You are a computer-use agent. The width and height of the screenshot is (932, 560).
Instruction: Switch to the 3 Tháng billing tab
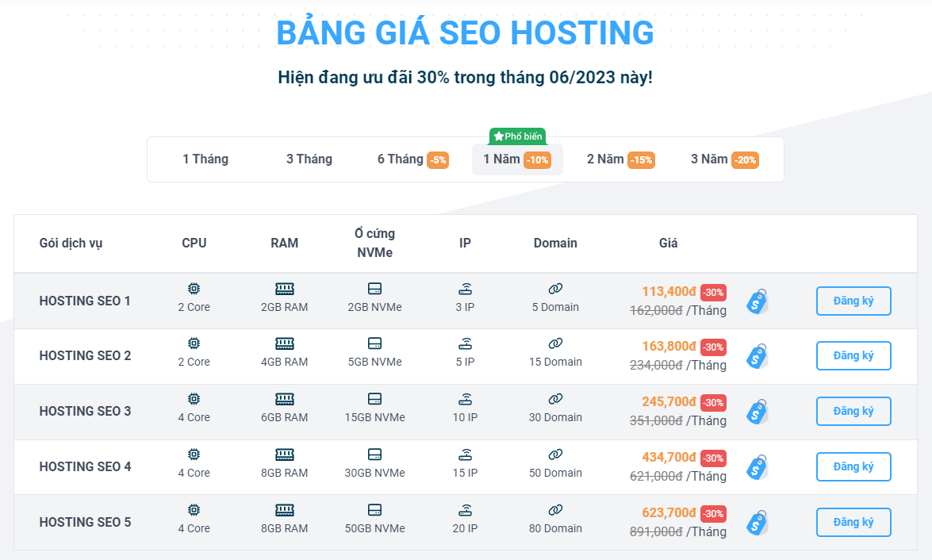[309, 159]
